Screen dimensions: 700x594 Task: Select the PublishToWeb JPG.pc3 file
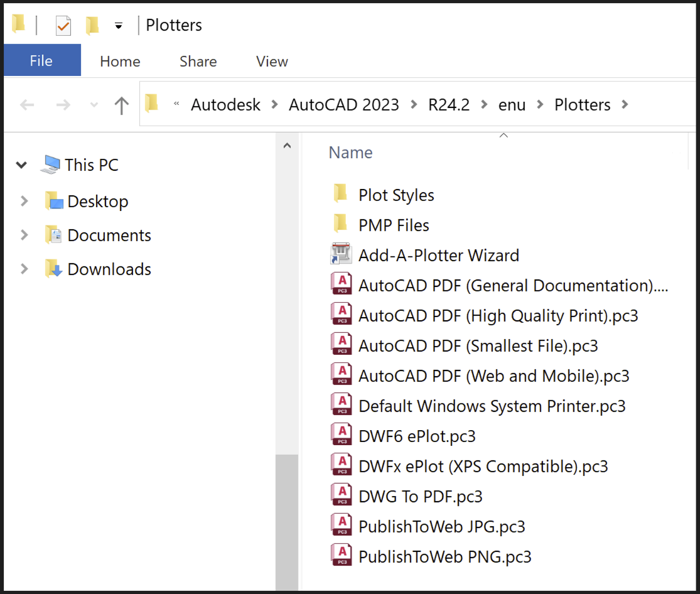442,526
